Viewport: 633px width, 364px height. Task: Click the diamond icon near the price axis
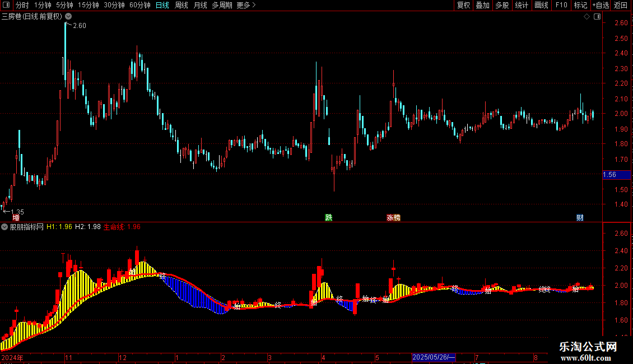point(587,17)
